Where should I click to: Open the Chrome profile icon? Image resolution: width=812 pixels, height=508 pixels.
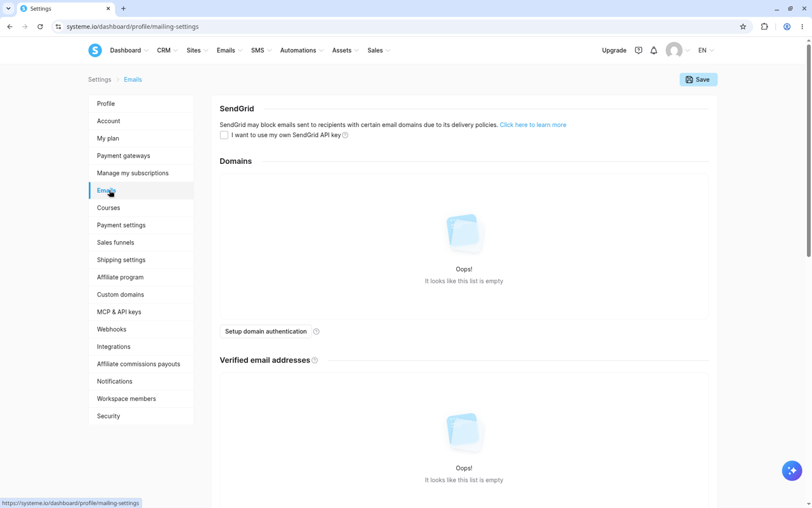click(787, 27)
